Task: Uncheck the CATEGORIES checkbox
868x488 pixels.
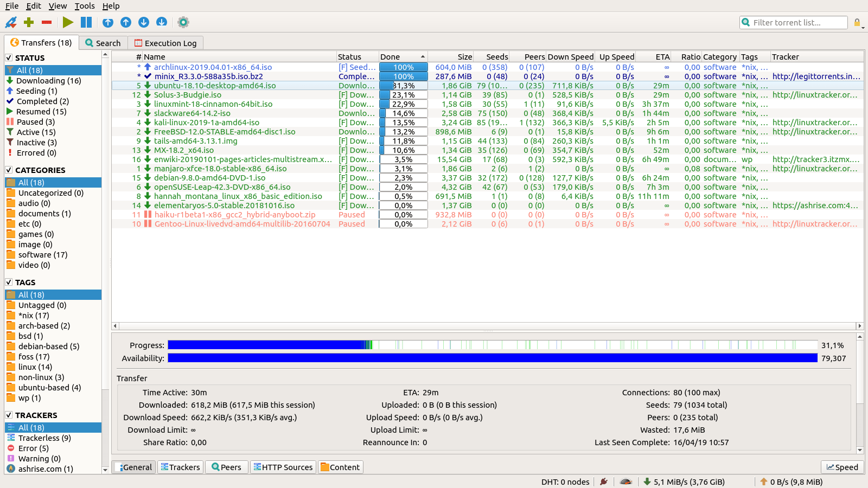Action: pyautogui.click(x=8, y=170)
